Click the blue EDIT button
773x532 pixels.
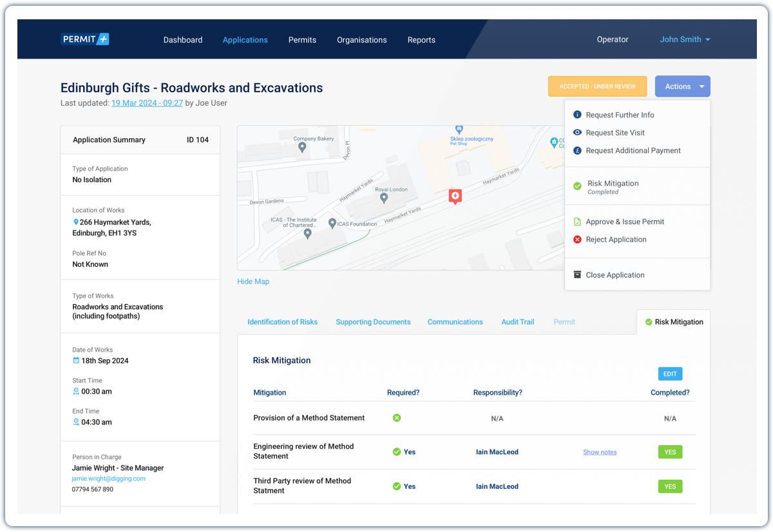(x=670, y=374)
